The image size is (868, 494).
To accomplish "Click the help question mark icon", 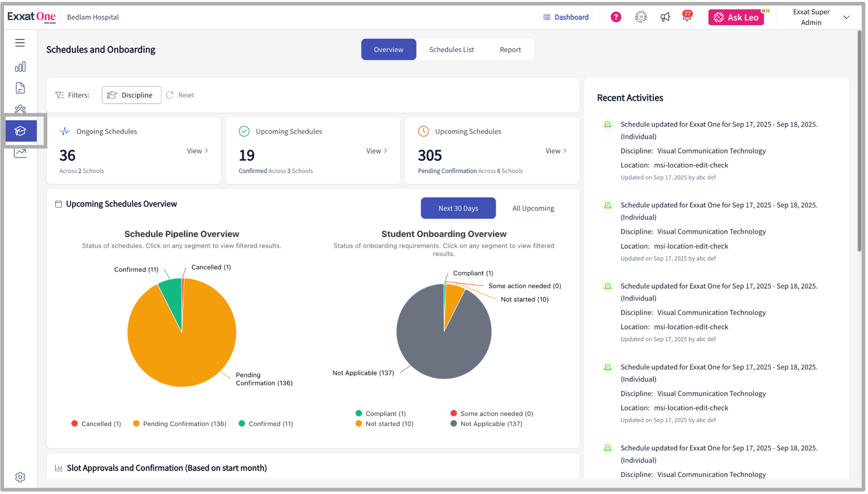I will [x=615, y=17].
